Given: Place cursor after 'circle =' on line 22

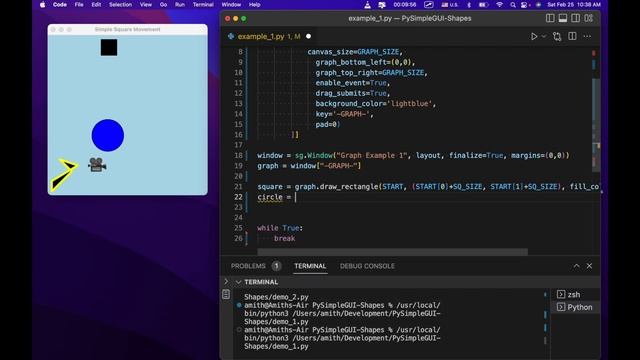Looking at the screenshot, I should click(296, 197).
